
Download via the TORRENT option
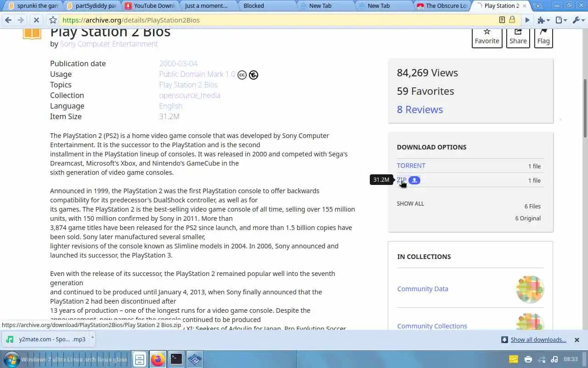click(411, 166)
